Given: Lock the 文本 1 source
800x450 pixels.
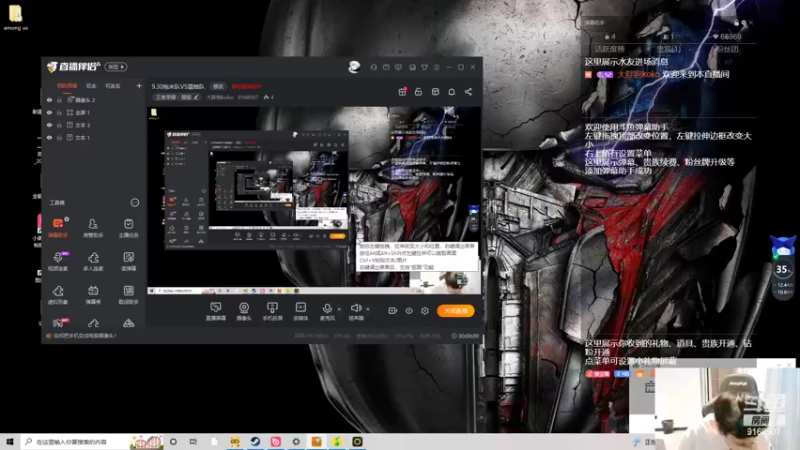Looking at the screenshot, I should click(59, 138).
